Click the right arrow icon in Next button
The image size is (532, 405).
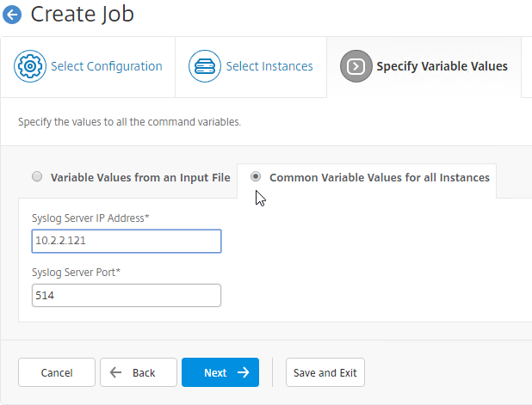pos(244,372)
